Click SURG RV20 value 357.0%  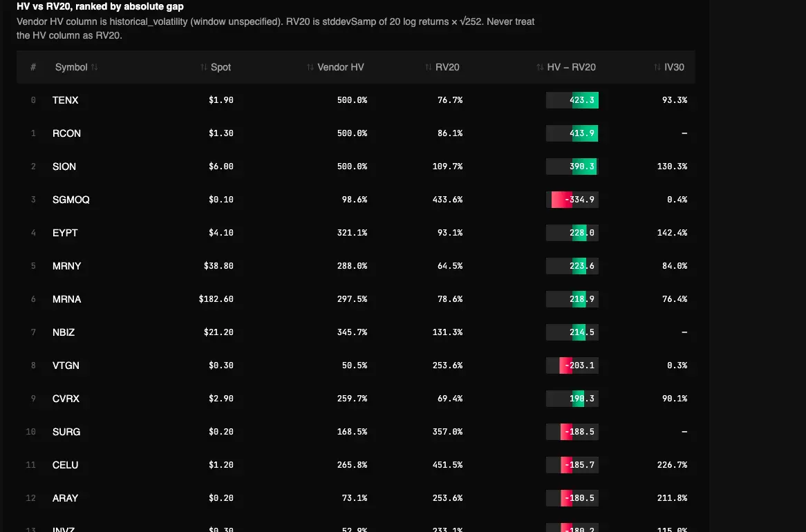tap(448, 432)
